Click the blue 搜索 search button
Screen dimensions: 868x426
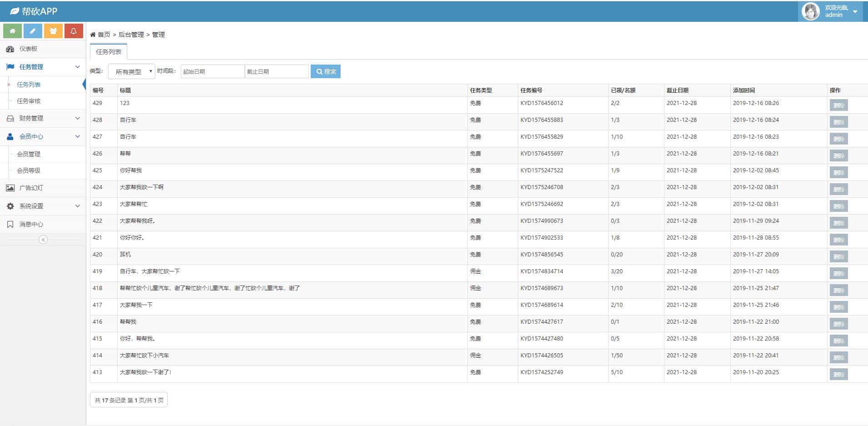click(325, 71)
